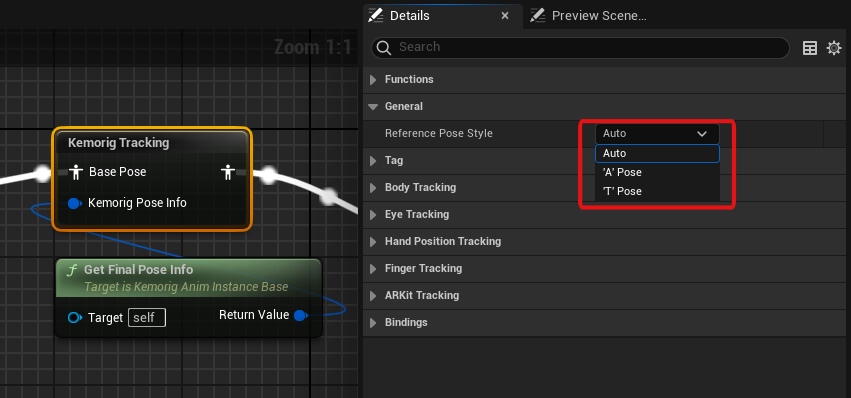Image resolution: width=851 pixels, height=398 pixels.
Task: Click the Target input pin circle
Action: click(75, 318)
